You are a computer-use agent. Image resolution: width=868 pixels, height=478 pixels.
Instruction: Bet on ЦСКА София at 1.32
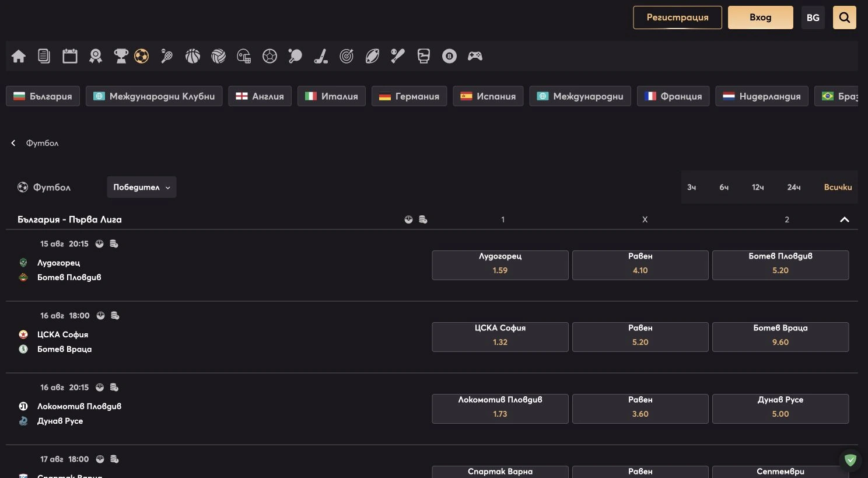(x=500, y=337)
